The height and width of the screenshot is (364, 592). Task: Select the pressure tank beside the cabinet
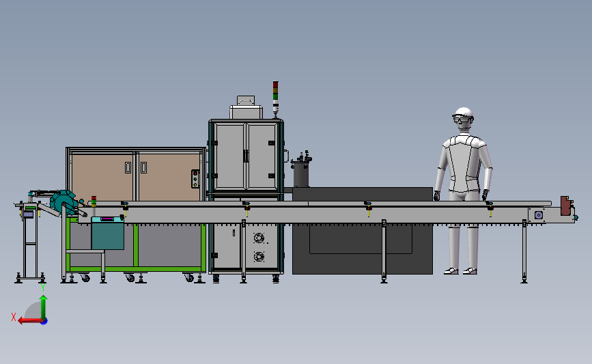pos(301,169)
